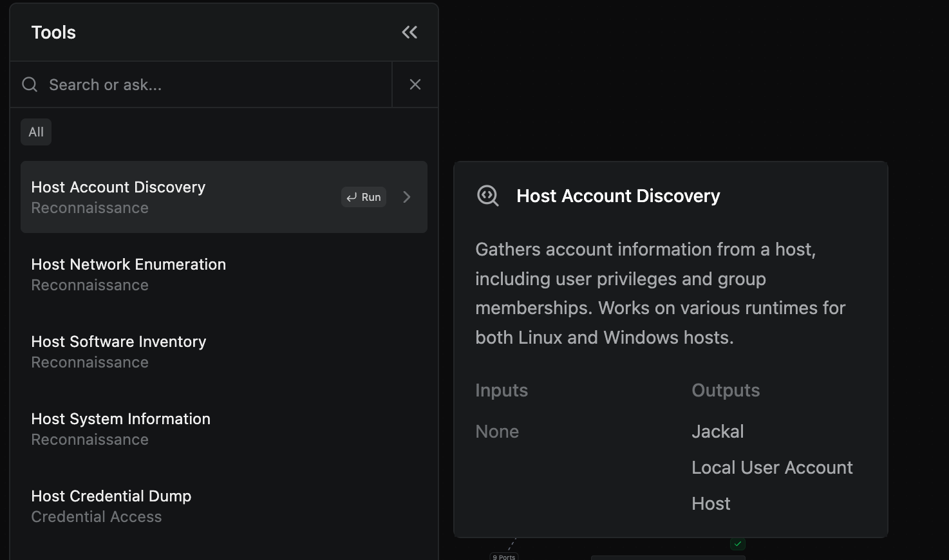Screen dimensions: 949x560
Task: Click the Jackal output entry
Action: tap(717, 431)
